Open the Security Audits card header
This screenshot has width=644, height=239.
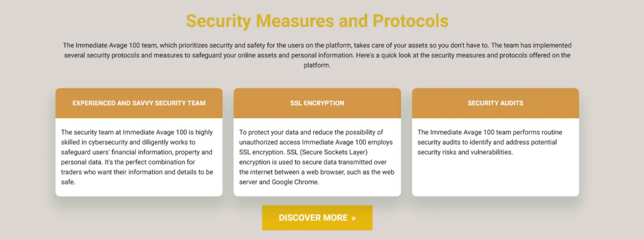(495, 103)
